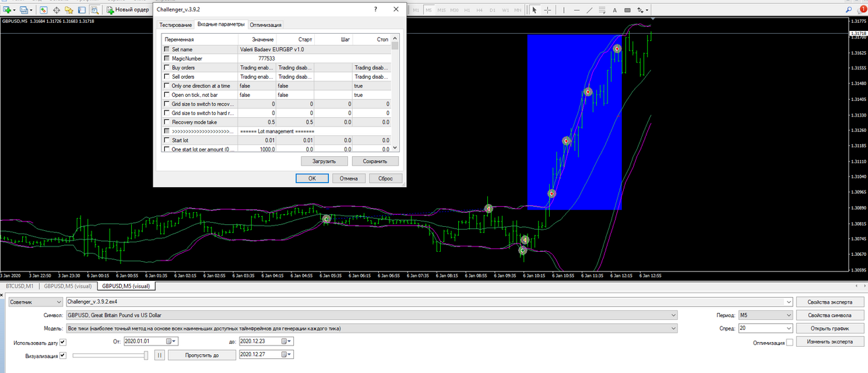Screen dimensions: 868x373
Task: Click the New Order button (Новый ордер)
Action: [127, 10]
